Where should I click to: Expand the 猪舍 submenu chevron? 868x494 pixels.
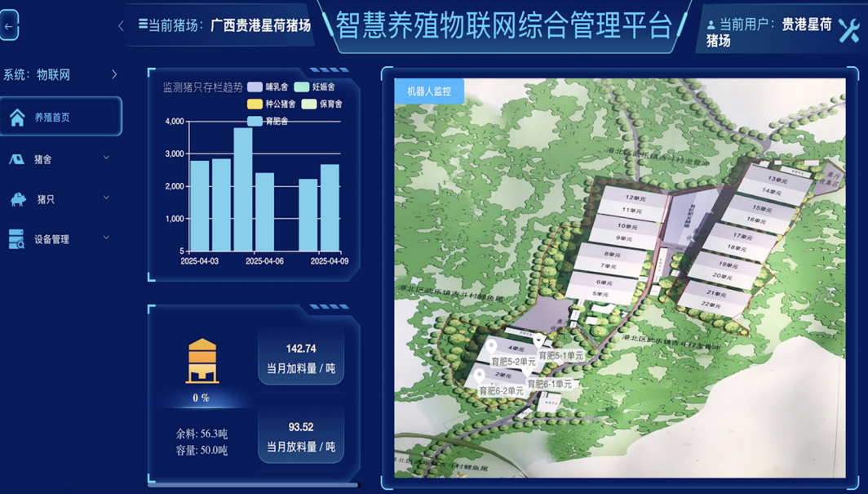[106, 158]
